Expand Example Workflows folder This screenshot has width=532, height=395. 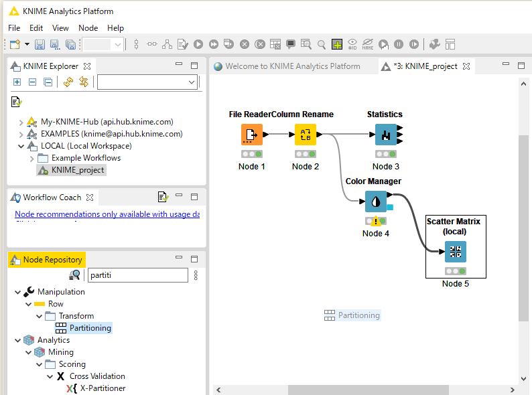(31, 159)
